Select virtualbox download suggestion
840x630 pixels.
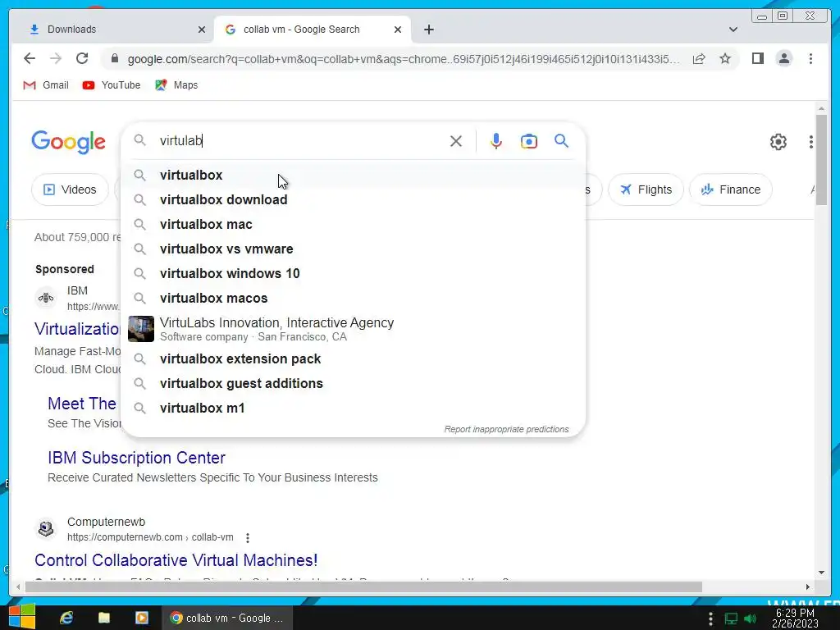354,200
